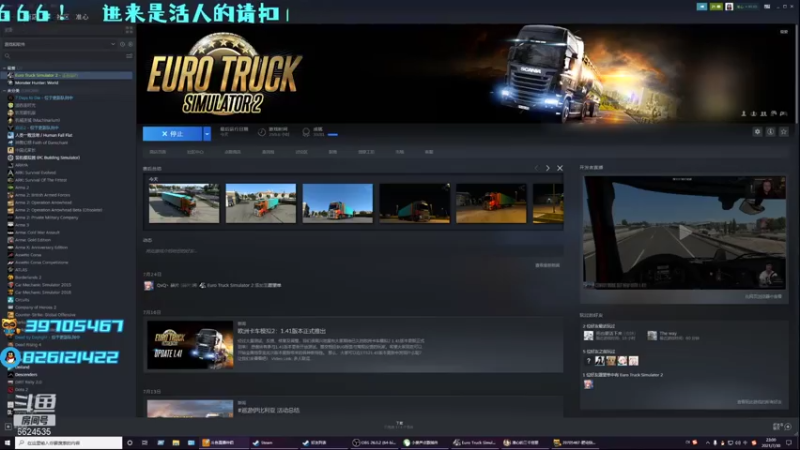Select Euro Truck Simulator 2 in library list

point(66,75)
